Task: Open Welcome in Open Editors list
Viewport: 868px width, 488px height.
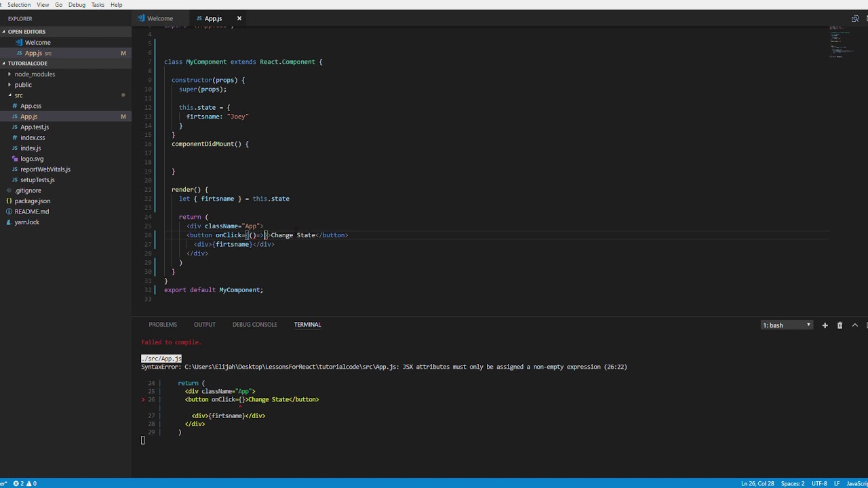Action: [37, 43]
